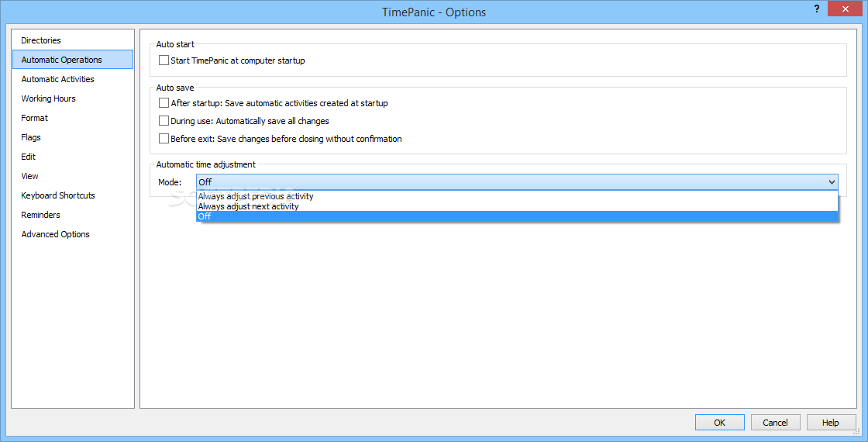The image size is (868, 442).
Task: Open Help for this dialog
Action: click(830, 423)
